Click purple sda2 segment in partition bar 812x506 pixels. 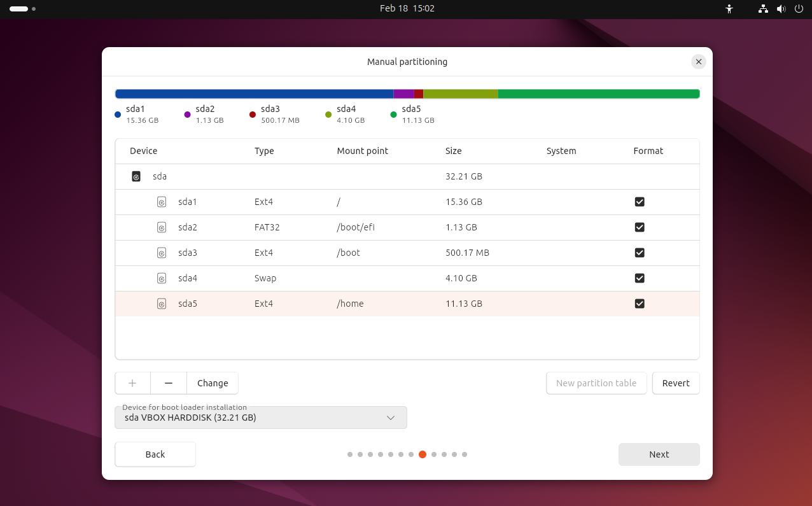(403, 94)
